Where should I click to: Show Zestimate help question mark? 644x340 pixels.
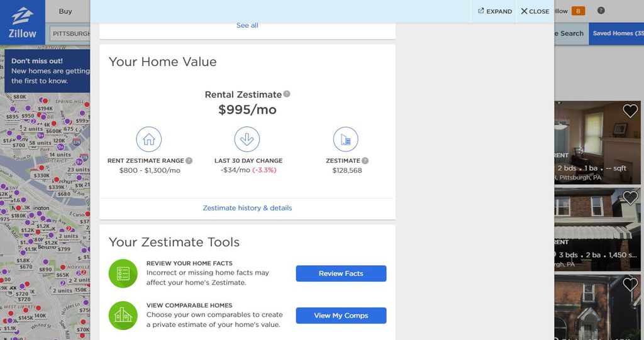coord(365,160)
